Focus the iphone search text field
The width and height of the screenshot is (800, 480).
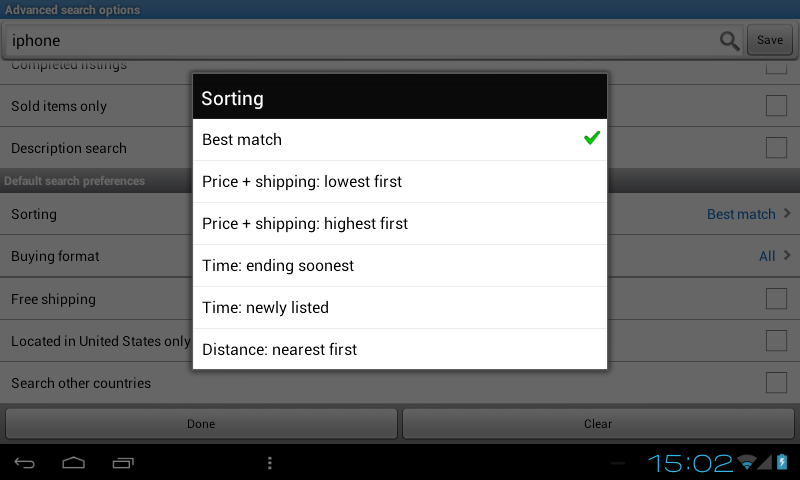pyautogui.click(x=360, y=41)
